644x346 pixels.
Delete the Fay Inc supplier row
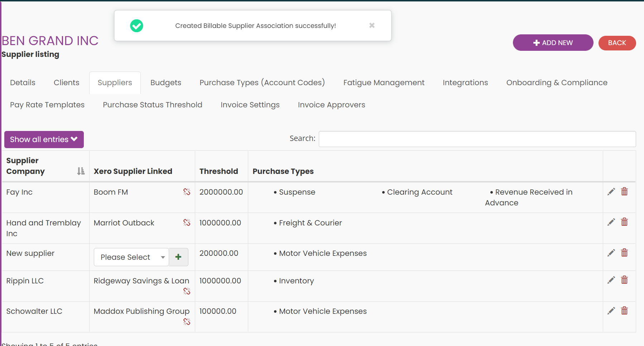coord(624,191)
